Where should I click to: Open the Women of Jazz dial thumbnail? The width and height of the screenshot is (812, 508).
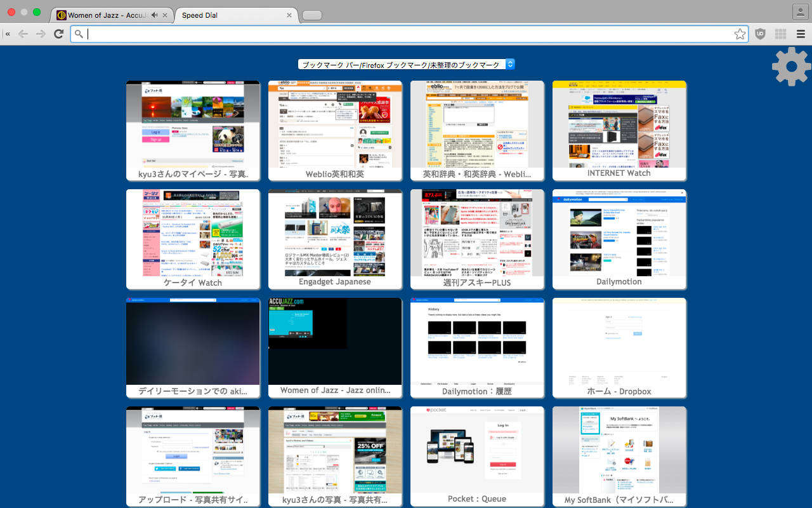[x=336, y=348]
